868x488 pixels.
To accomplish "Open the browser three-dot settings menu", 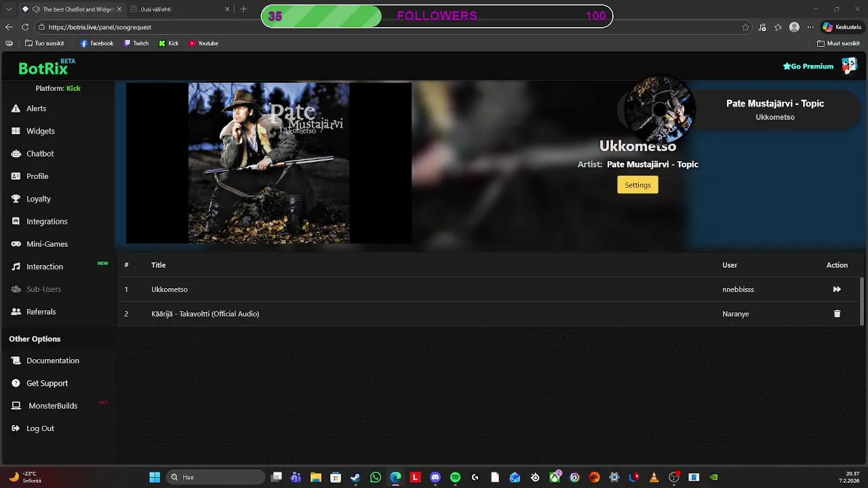I will click(x=810, y=27).
